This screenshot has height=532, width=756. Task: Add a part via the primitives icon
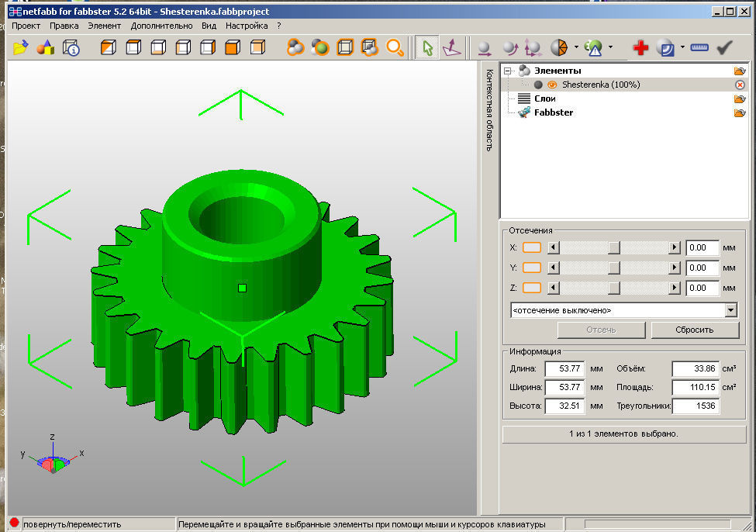point(46,48)
